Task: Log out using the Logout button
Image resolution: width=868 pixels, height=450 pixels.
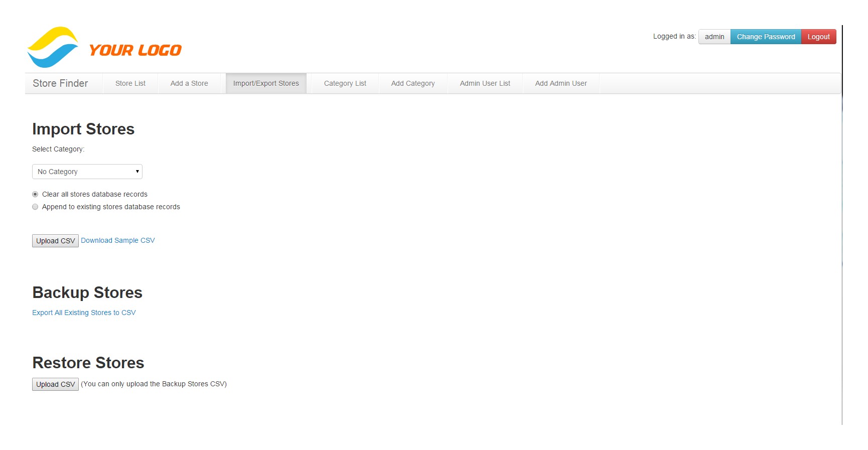Action: (x=818, y=37)
